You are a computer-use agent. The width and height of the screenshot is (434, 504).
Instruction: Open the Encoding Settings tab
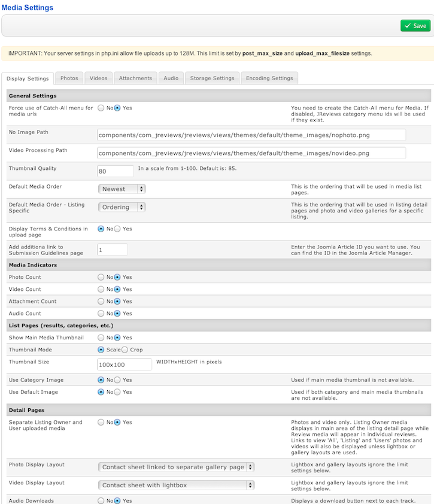pyautogui.click(x=269, y=78)
